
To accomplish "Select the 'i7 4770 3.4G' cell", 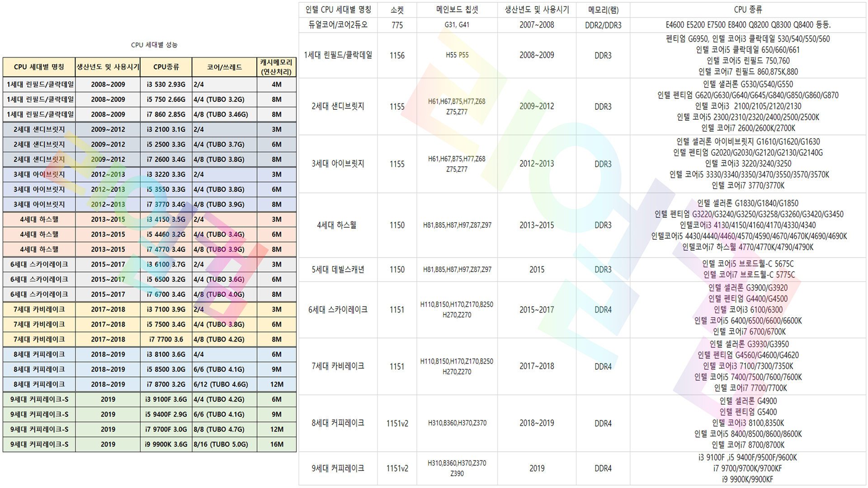I will (166, 249).
